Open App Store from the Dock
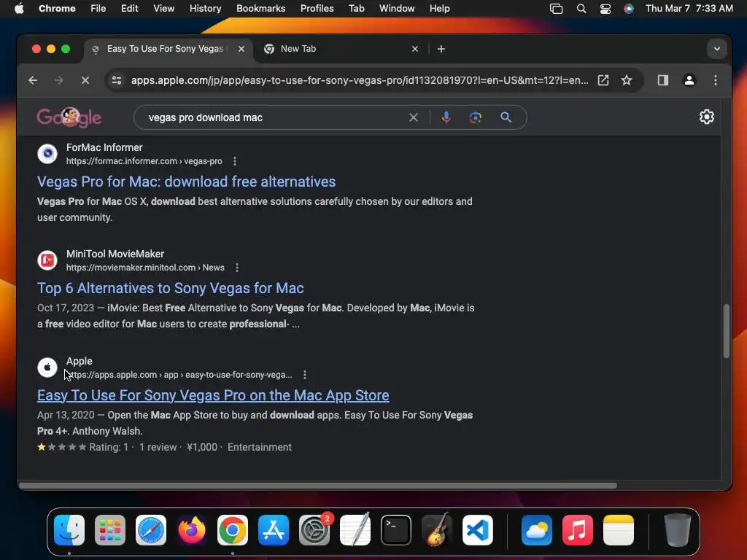The width and height of the screenshot is (747, 560). pos(274,530)
